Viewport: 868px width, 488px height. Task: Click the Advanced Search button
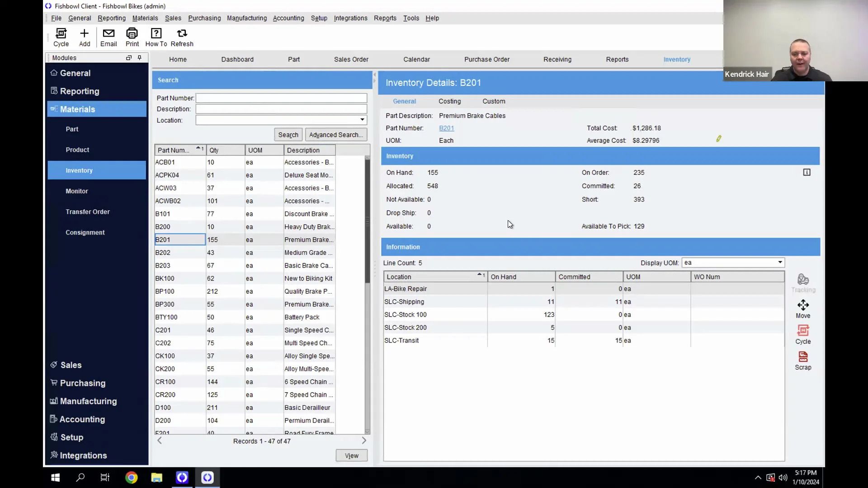pos(336,135)
